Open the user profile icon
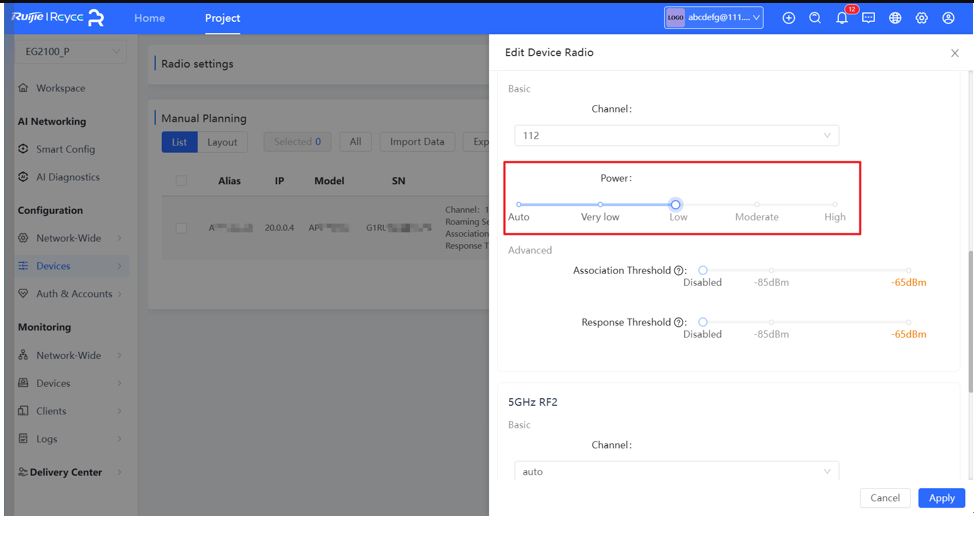The width and height of the screenshot is (974, 533). tap(948, 18)
